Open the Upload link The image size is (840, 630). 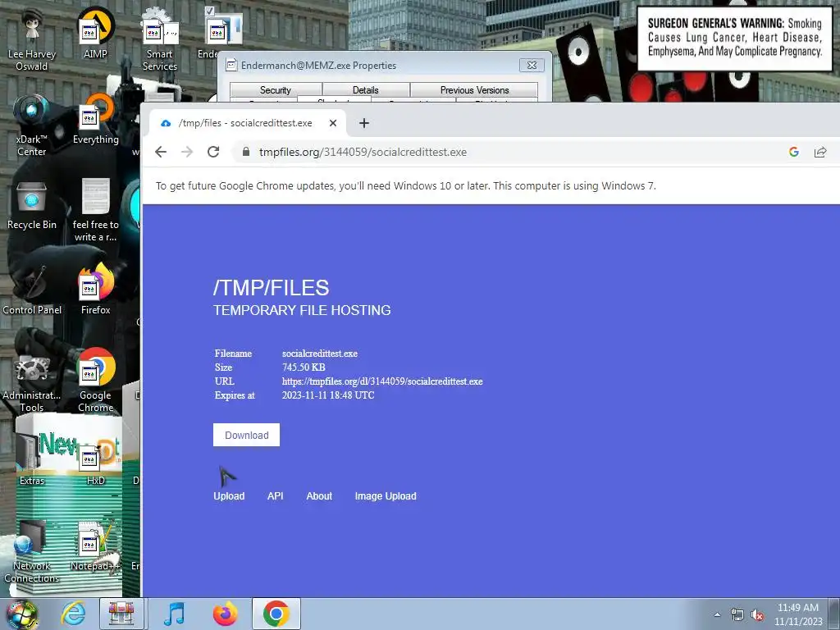[229, 496]
